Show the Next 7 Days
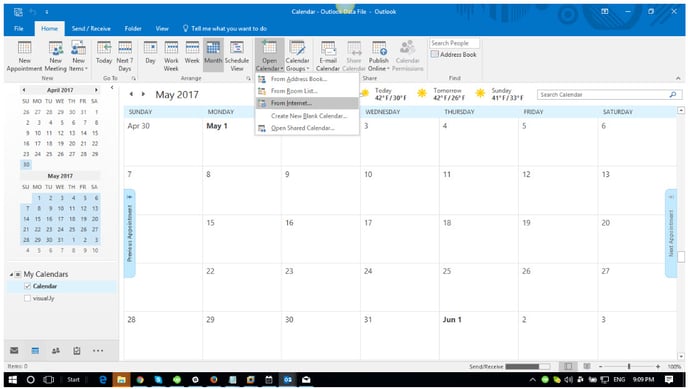 pyautogui.click(x=125, y=56)
